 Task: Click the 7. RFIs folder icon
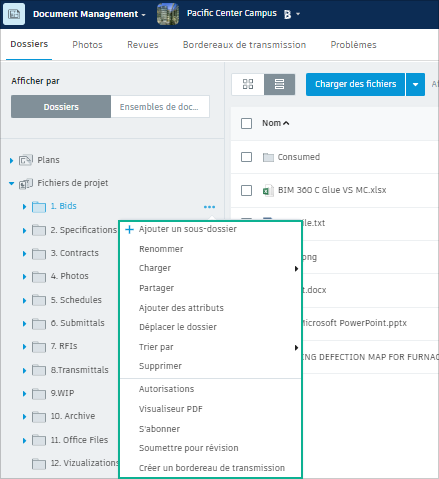click(39, 347)
